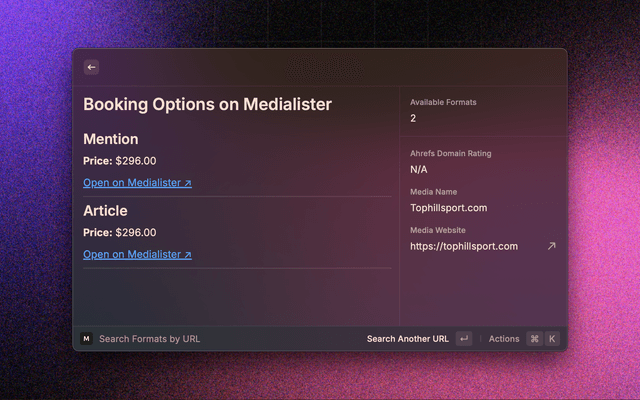Select the Mention heading
Screen dimensions: 640x400
[111, 139]
